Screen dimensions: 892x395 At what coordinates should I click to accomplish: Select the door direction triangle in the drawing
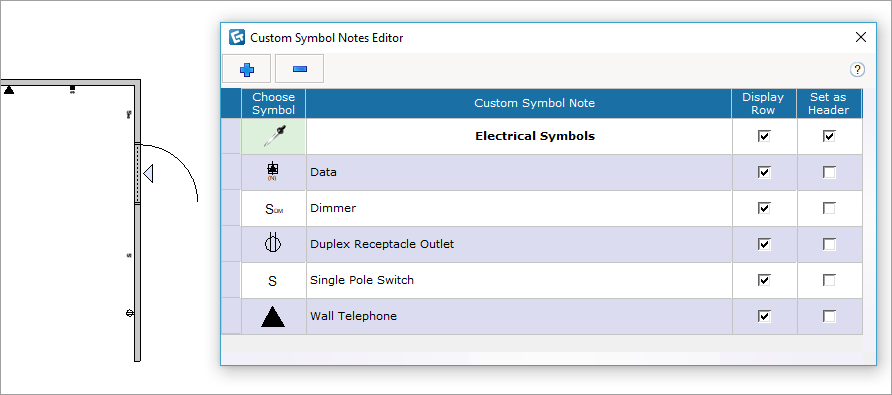148,174
